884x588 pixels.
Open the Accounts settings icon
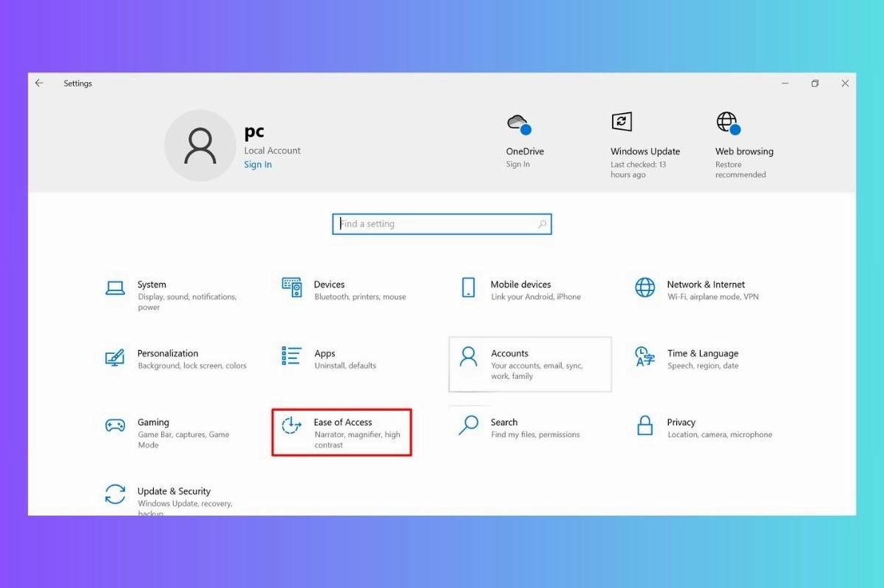[x=469, y=358]
